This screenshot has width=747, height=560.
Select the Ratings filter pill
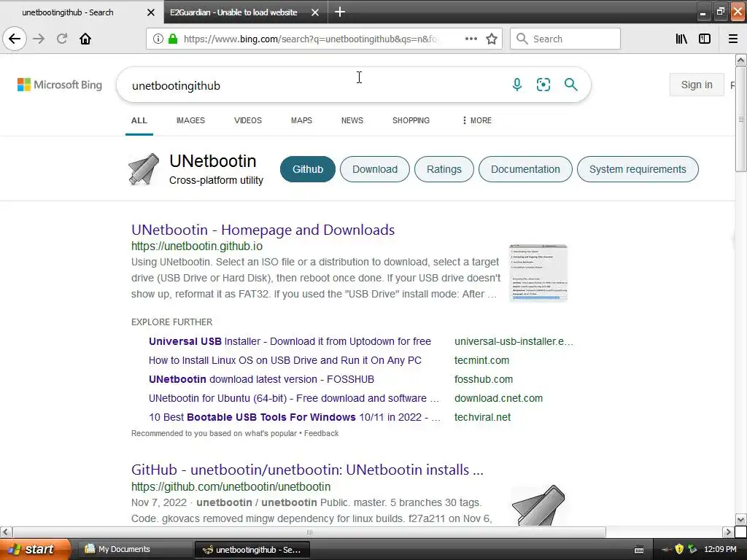(x=444, y=169)
